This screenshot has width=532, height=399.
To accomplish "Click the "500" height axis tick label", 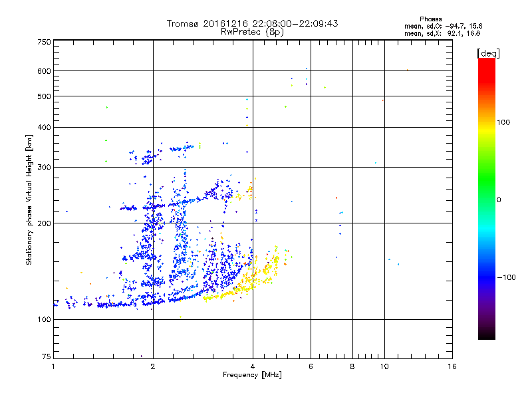I will [44, 96].
